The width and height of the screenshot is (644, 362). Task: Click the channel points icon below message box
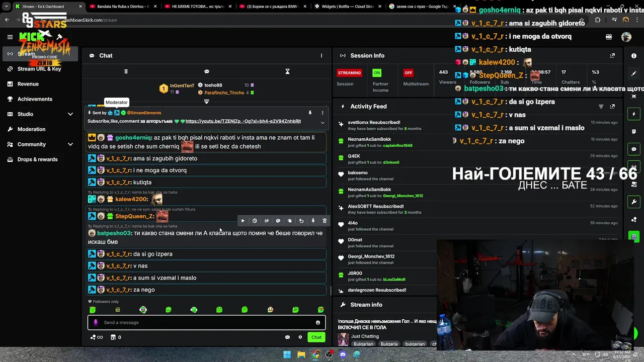pyautogui.click(x=97, y=337)
